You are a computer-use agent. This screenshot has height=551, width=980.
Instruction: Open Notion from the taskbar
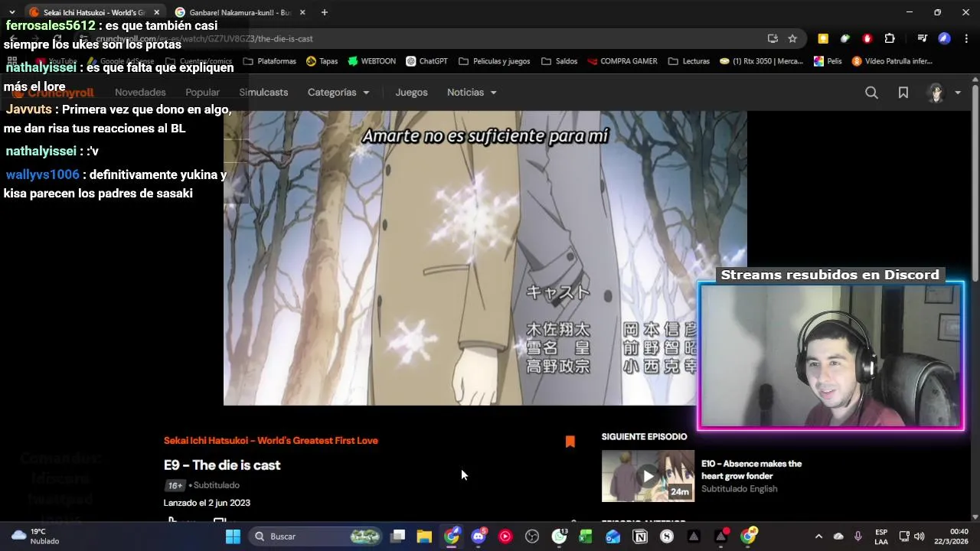click(x=640, y=536)
